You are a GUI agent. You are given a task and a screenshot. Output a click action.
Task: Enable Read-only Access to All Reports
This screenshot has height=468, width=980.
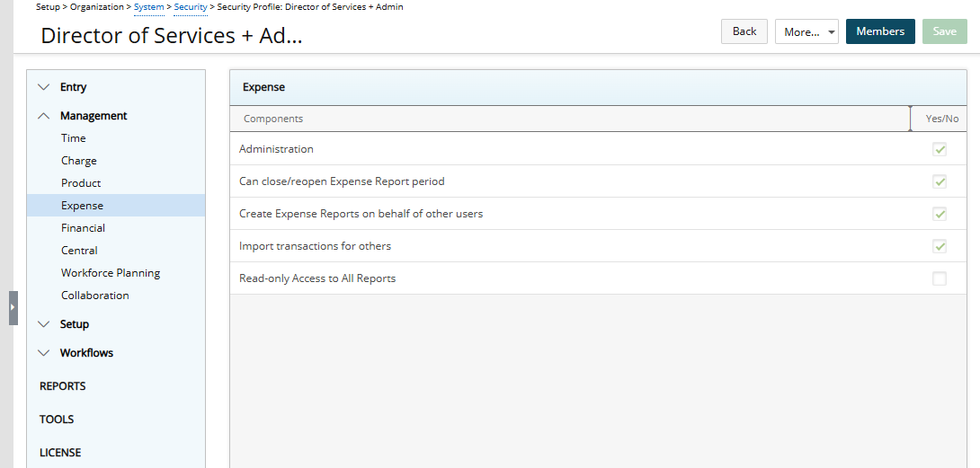coord(939,278)
